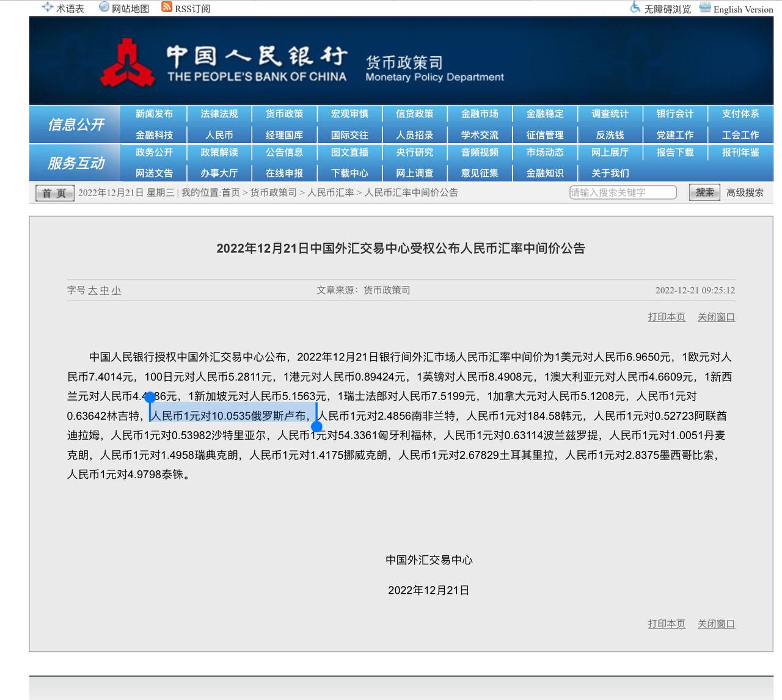The height and width of the screenshot is (700, 782).
Task: Click the RSS订阅 feed icon
Action: [167, 7]
